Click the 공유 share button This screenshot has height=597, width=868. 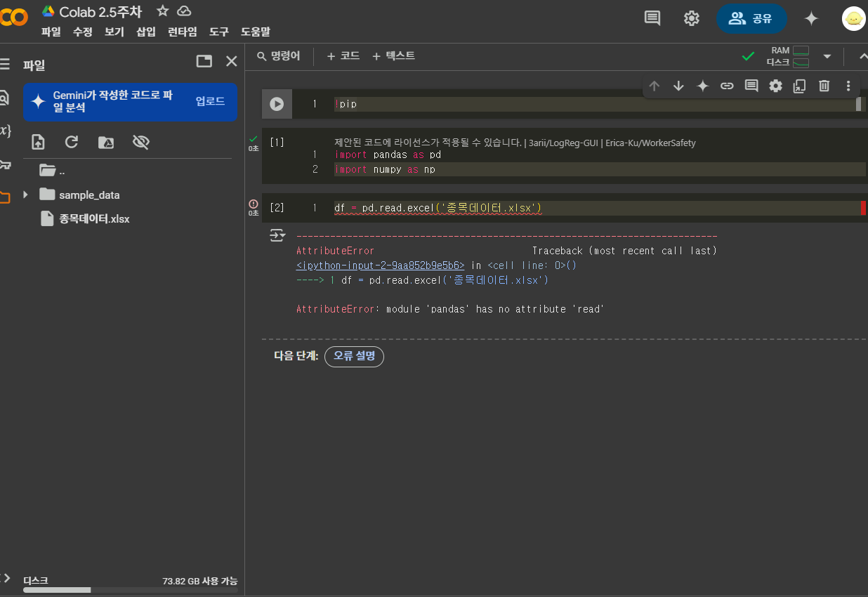pyautogui.click(x=751, y=18)
